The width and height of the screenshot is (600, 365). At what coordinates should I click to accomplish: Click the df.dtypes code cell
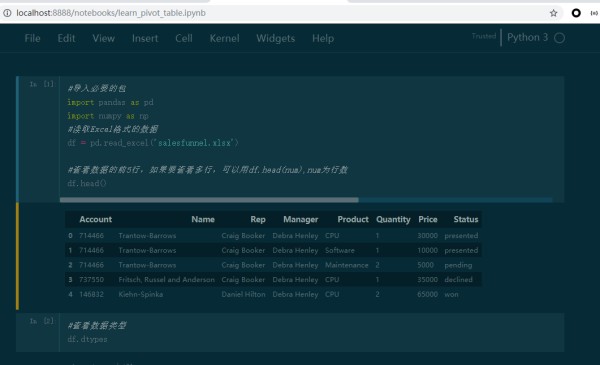click(311, 332)
